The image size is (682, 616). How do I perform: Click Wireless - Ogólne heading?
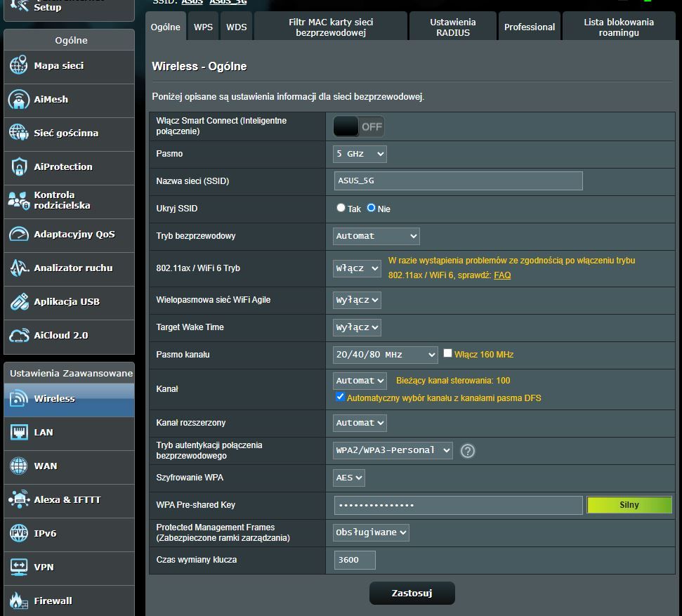199,66
